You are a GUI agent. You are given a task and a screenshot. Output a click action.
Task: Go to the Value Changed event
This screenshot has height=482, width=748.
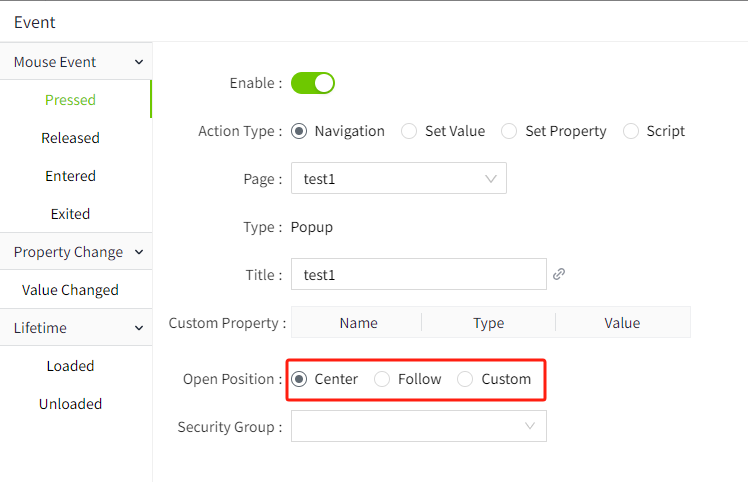[x=70, y=290]
